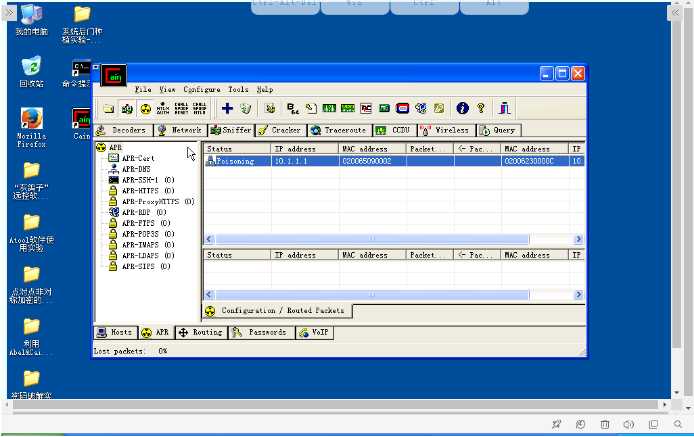Viewport: 694px width, 437px height.
Task: Select APR-SSH-1 in the tree
Action: (x=148, y=180)
